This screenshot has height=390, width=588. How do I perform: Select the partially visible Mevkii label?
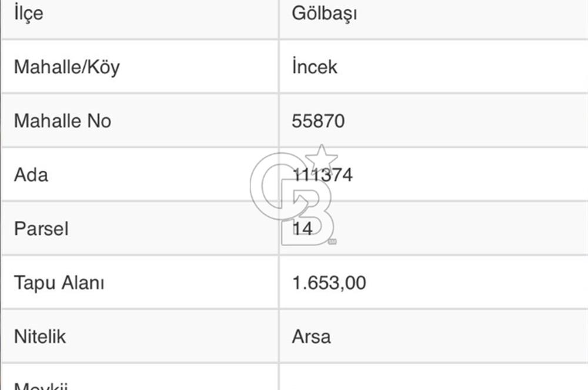[x=41, y=385]
